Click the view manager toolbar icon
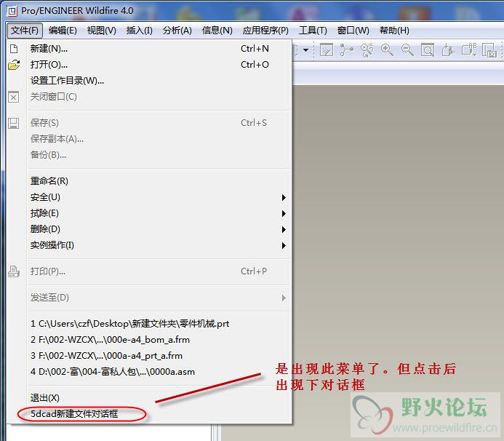Image resolution: width=504 pixels, height=441 pixels. tap(489, 50)
